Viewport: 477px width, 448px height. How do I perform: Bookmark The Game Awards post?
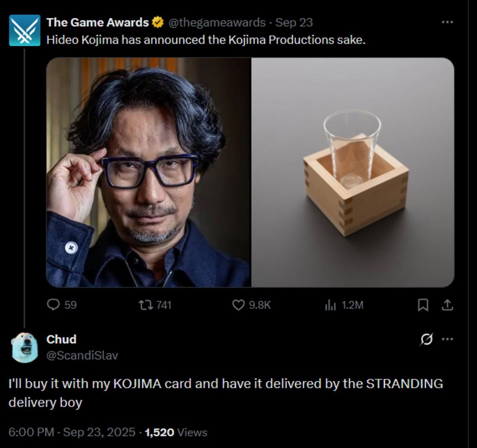coord(423,305)
